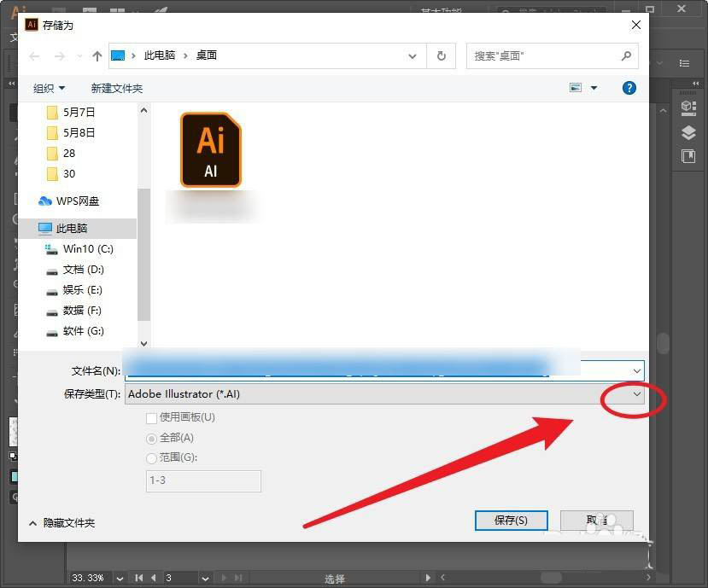Image resolution: width=708 pixels, height=588 pixels.
Task: Collapse folders with 隐藏文件夹
Action: point(61,522)
